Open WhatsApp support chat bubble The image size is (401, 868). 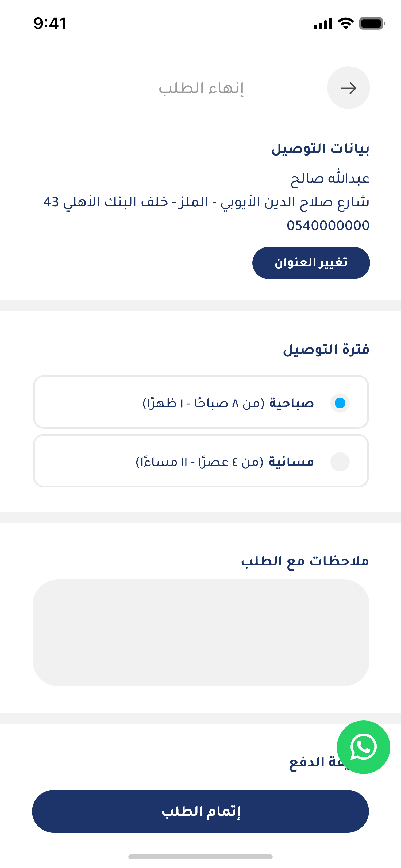363,747
